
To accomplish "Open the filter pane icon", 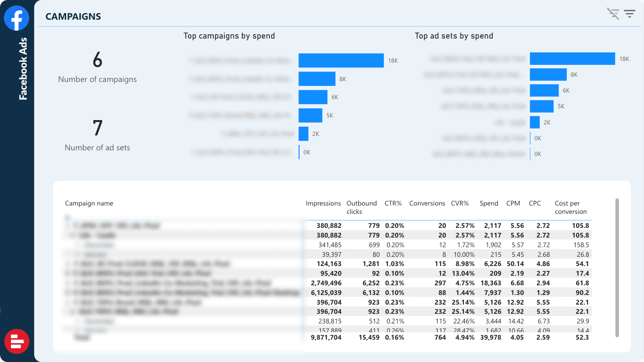I will (630, 14).
